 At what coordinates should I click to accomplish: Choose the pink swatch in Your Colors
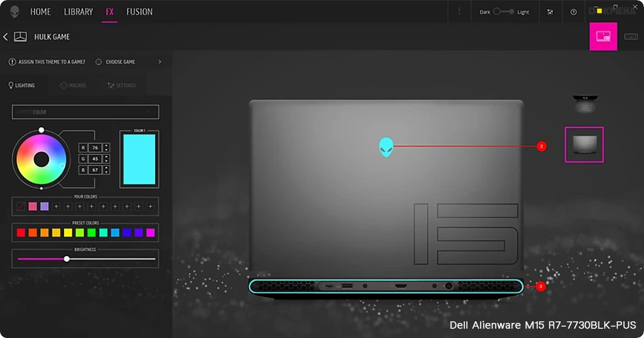point(33,206)
